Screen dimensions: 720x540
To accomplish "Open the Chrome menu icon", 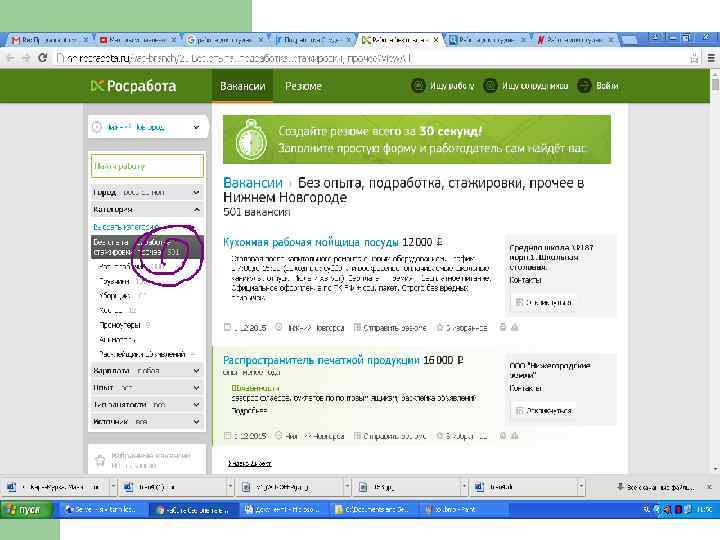I will point(711,58).
